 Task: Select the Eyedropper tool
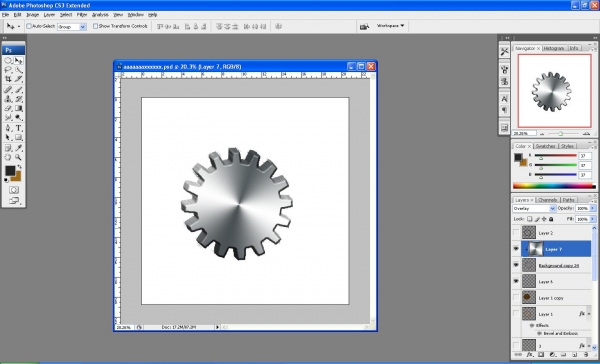pyautogui.click(x=18, y=148)
